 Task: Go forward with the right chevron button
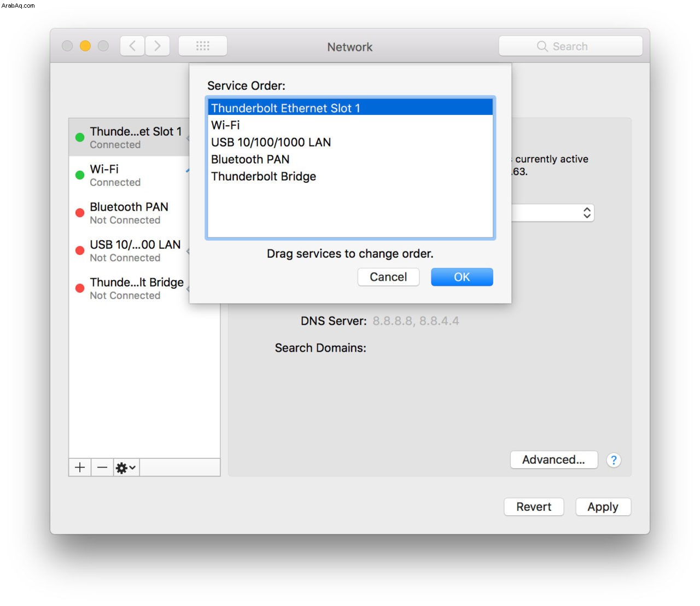point(157,46)
